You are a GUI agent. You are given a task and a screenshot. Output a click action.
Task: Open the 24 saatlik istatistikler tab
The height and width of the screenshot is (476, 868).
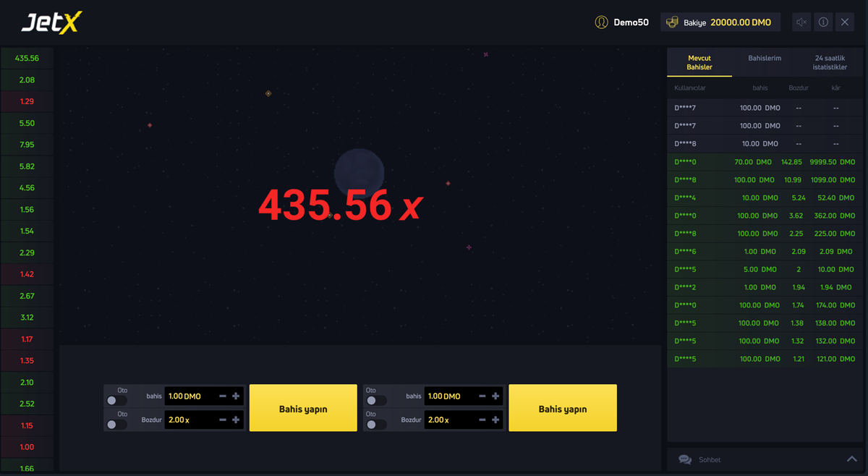pos(830,62)
